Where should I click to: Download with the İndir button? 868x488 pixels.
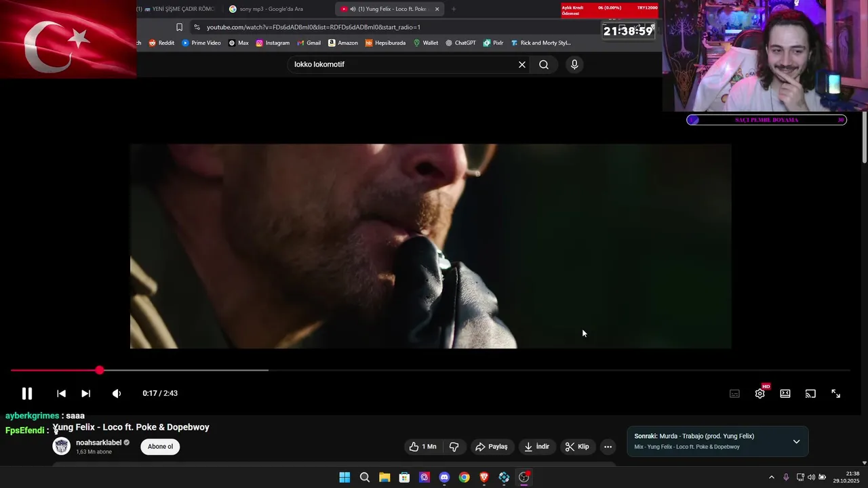point(537,447)
